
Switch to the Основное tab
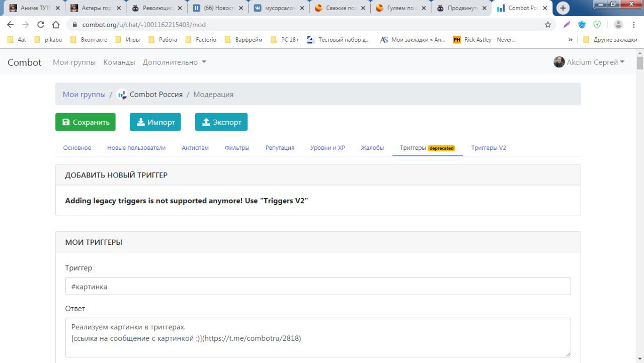tap(77, 148)
